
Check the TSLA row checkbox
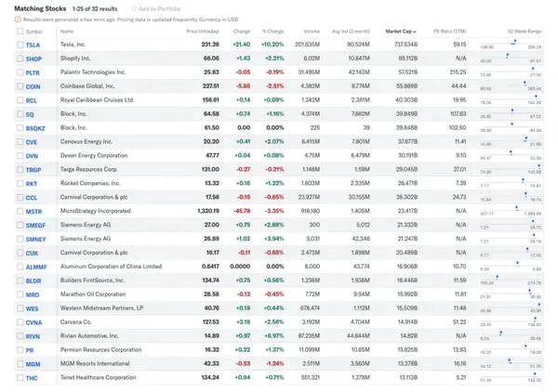tap(20, 45)
